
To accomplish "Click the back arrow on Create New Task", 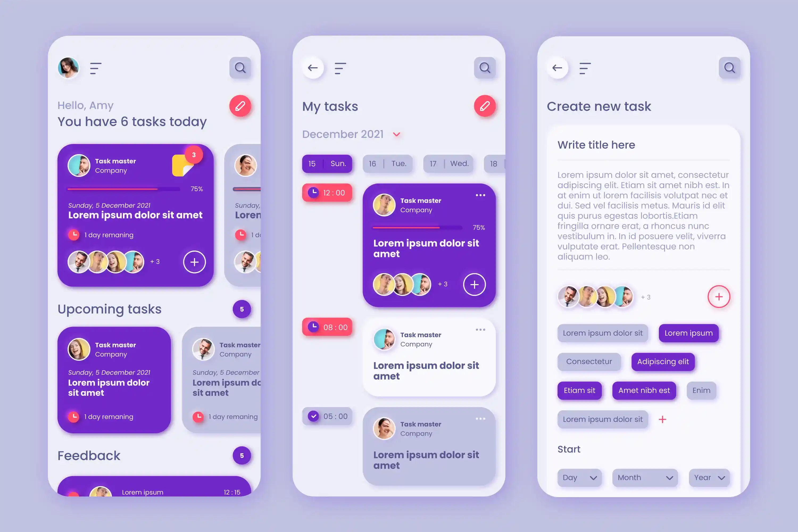I will (x=557, y=67).
